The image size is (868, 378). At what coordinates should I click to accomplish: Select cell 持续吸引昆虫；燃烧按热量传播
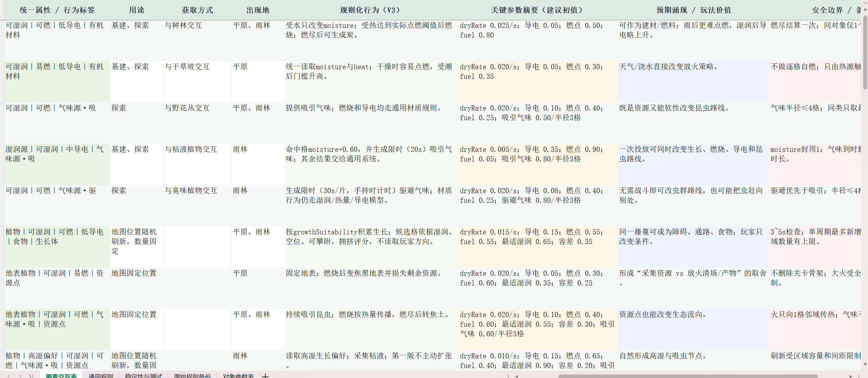point(371,330)
